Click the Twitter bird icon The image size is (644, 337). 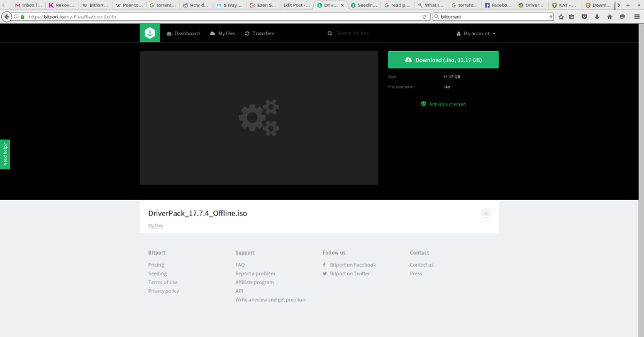click(325, 273)
